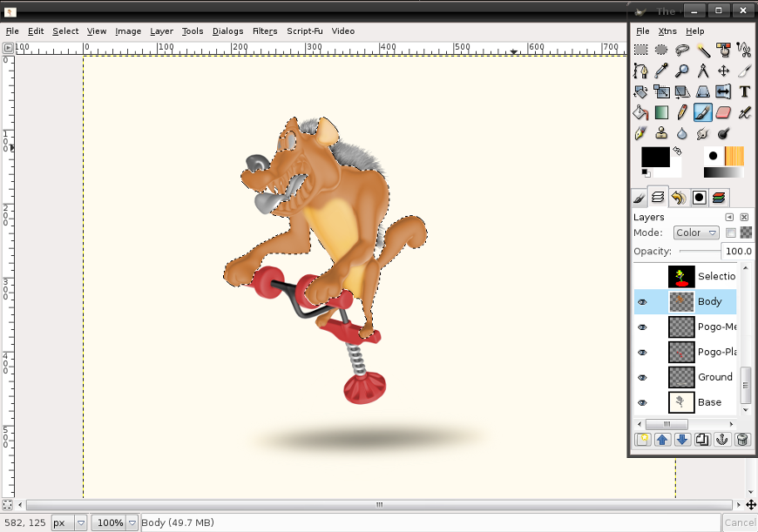Hide the Body layer
The image size is (758, 532).
[x=642, y=302]
